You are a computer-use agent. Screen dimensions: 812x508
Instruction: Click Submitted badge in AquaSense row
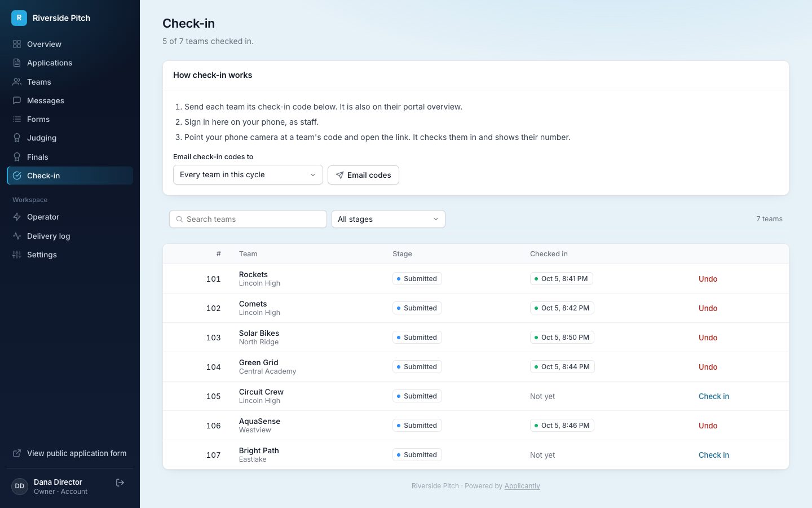417,426
